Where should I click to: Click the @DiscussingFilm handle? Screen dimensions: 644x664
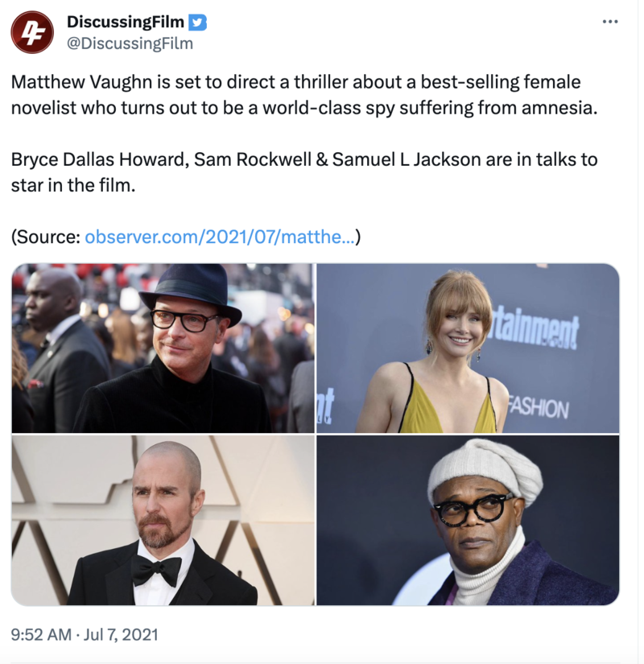click(x=130, y=43)
